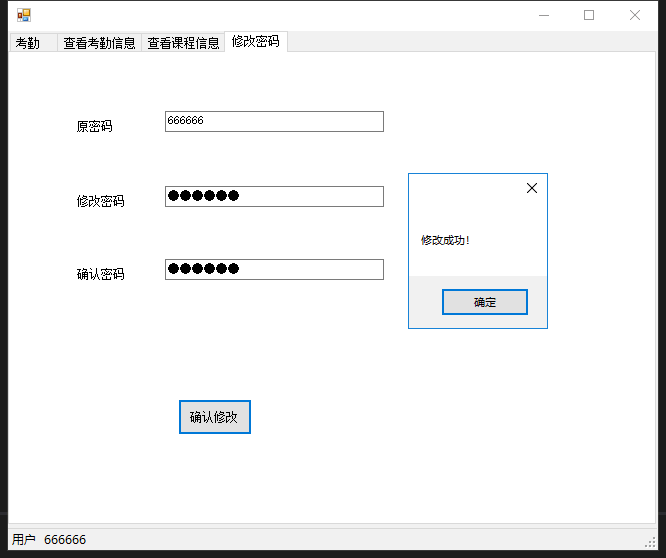This screenshot has height=558, width=666.
Task: Open the 查看考勤信息 tab
Action: (99, 42)
